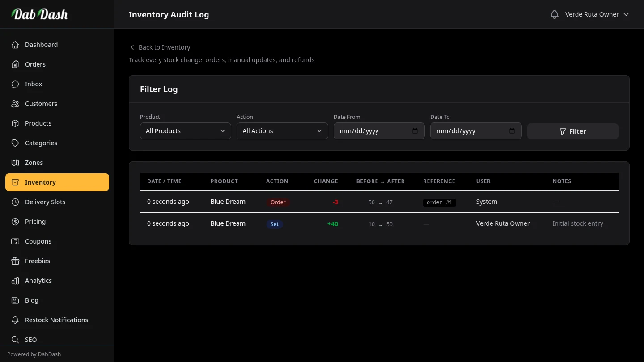Click the notification bell icon
This screenshot has width=644, height=362.
[554, 14]
